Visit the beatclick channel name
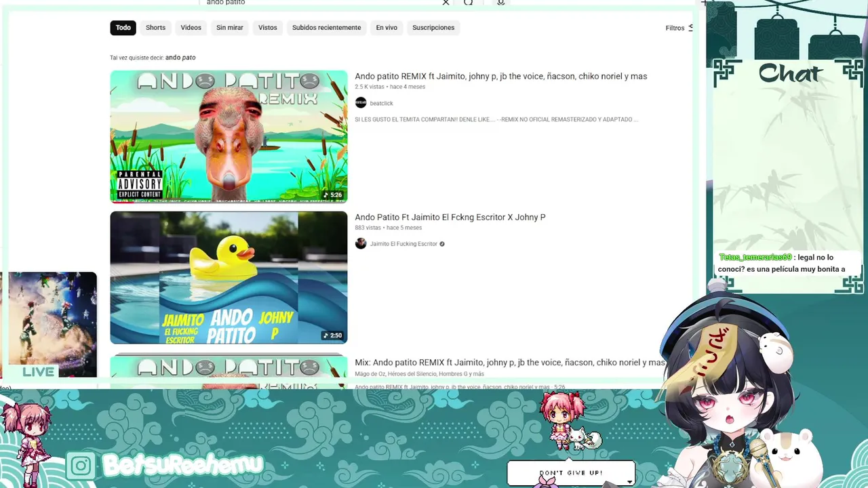This screenshot has height=488, width=868. pyautogui.click(x=381, y=104)
